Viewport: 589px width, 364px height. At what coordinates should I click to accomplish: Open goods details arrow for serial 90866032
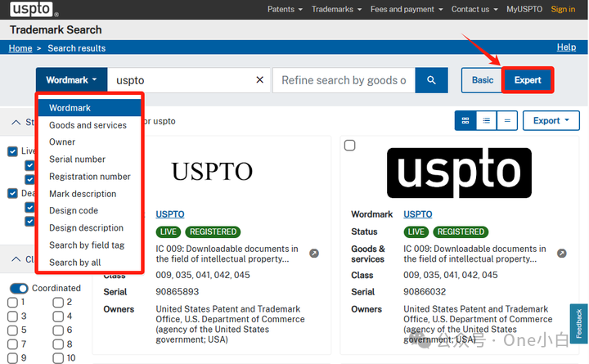561,254
